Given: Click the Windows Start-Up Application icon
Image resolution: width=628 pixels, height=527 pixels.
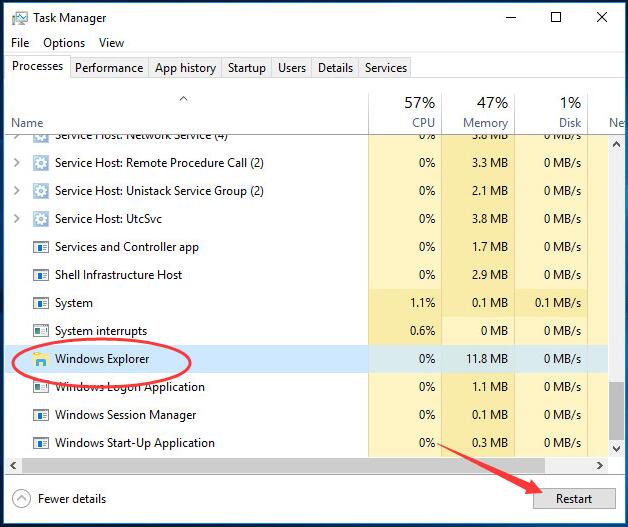Looking at the screenshot, I should point(41,443).
